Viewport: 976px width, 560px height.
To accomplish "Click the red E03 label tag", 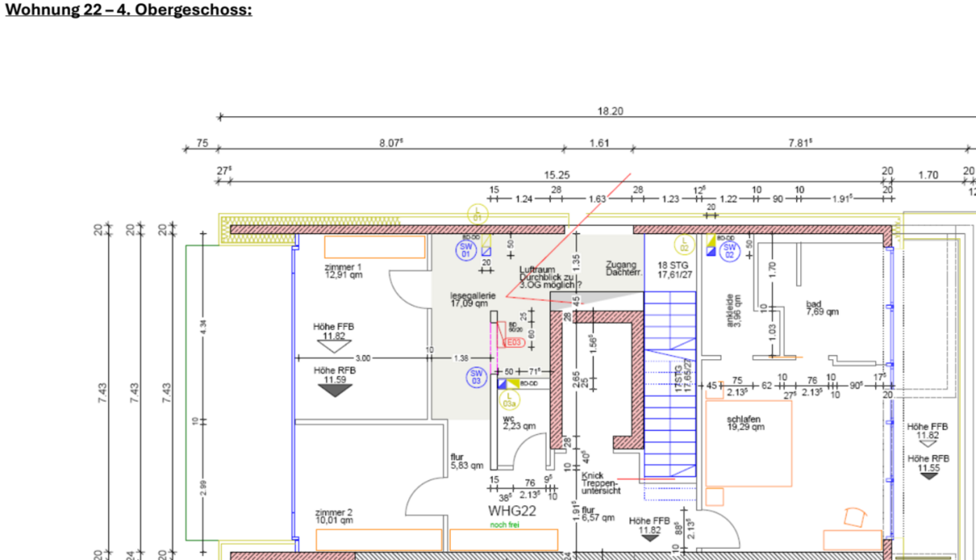I will click(514, 342).
